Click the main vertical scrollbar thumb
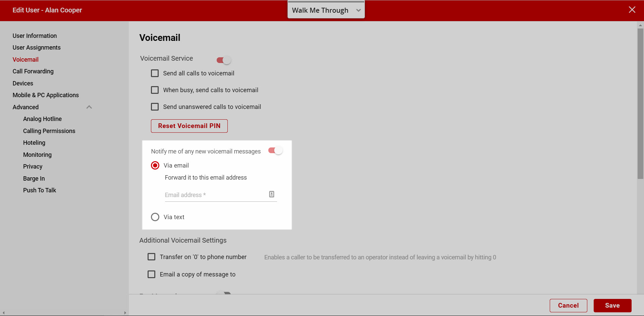Image resolution: width=644 pixels, height=316 pixels. pos(640,104)
